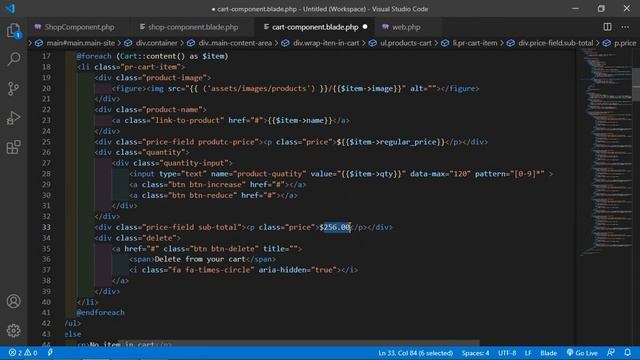Open the editor More Actions menu
640x360 pixels.
coord(625,27)
